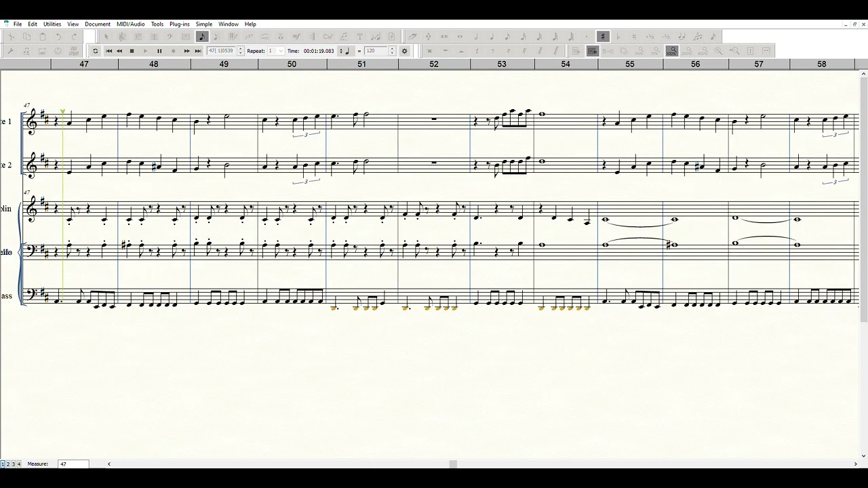Click the 50% zoom magnifier
868x488 pixels.
639,51
